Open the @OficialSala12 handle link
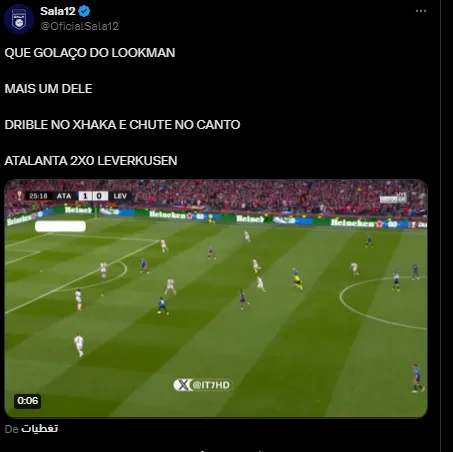Image resolution: width=453 pixels, height=452 pixels. [79, 26]
